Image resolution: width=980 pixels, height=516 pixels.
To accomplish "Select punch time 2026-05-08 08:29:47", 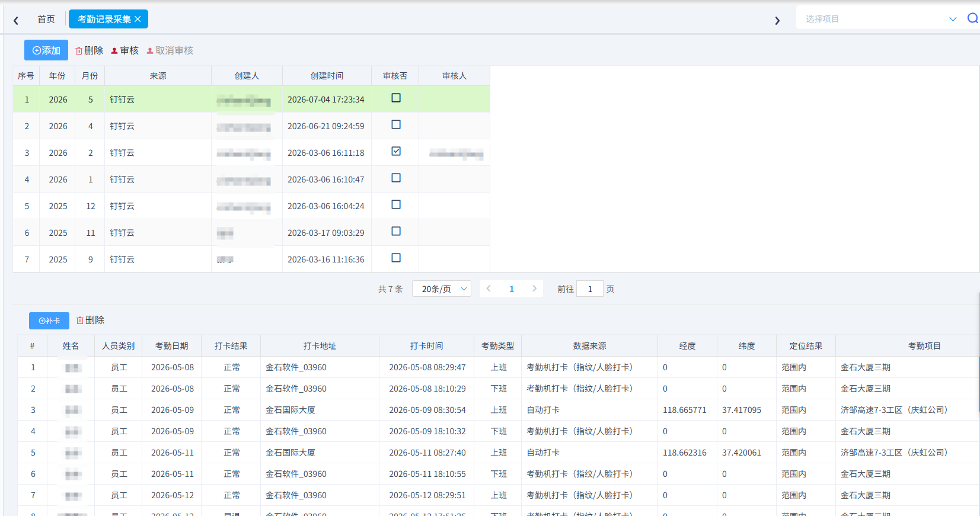I will [x=427, y=367].
